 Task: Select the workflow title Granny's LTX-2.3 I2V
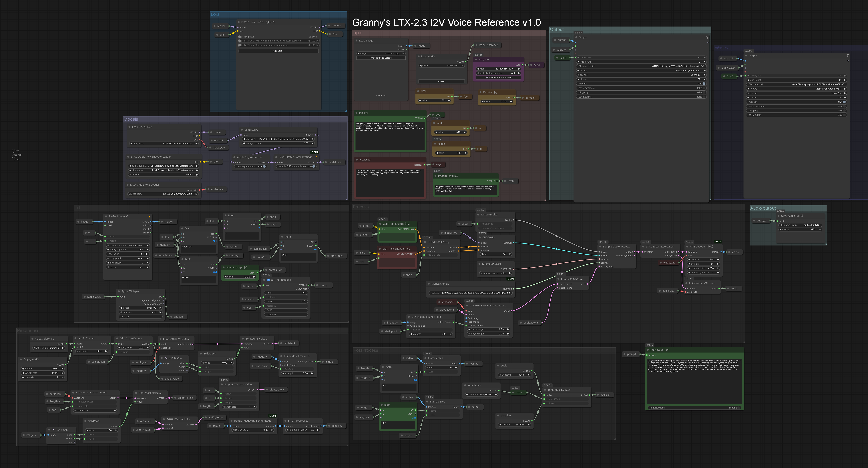[447, 23]
